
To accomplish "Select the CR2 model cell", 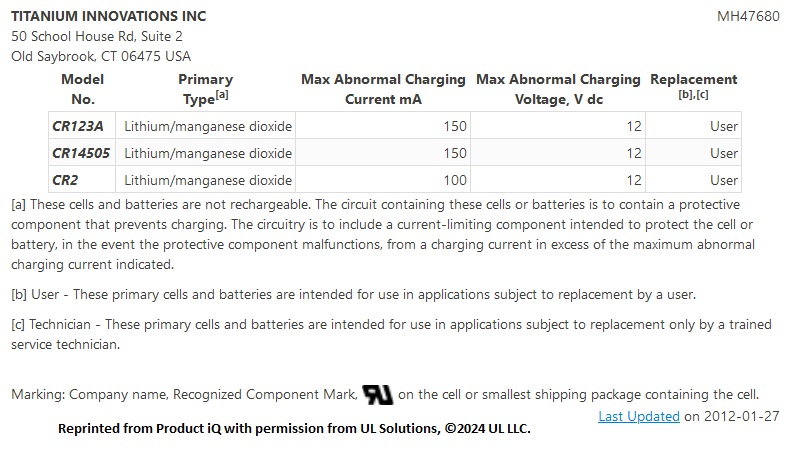I will (x=82, y=180).
